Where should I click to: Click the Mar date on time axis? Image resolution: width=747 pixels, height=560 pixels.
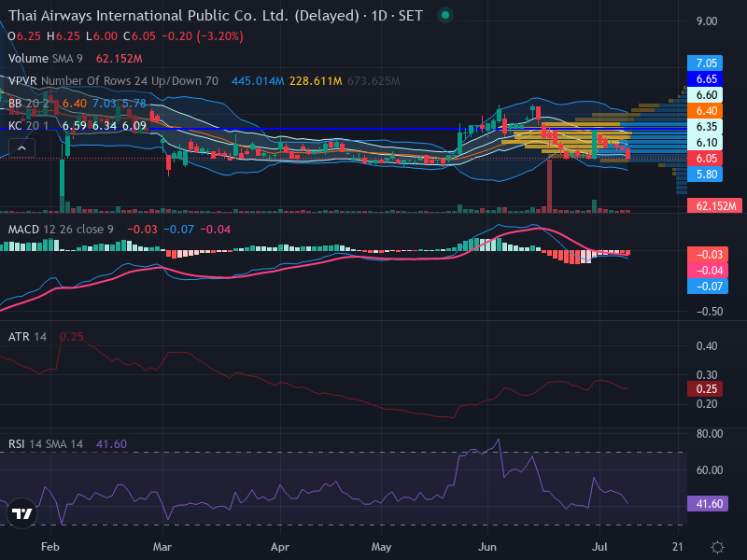162,547
